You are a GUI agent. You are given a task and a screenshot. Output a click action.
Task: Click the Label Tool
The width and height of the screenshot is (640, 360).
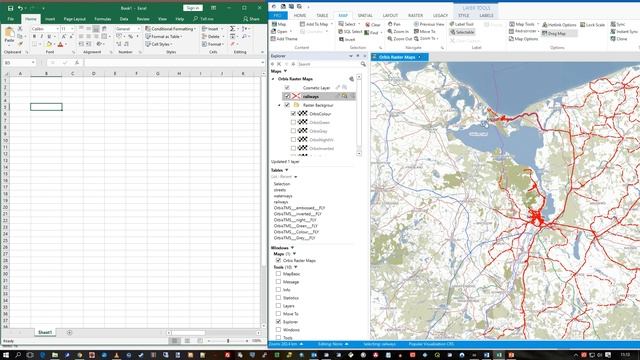(x=462, y=24)
